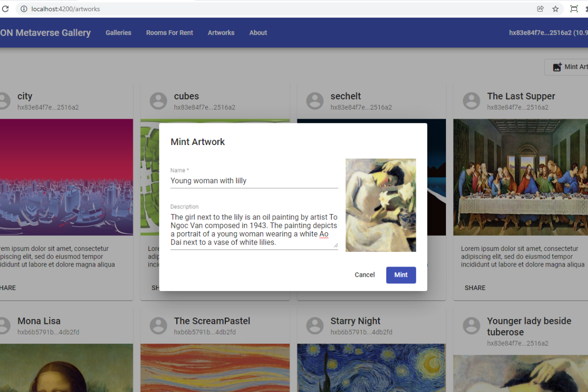The image size is (588, 392).
Task: Open the About nav item
Action: point(258,33)
